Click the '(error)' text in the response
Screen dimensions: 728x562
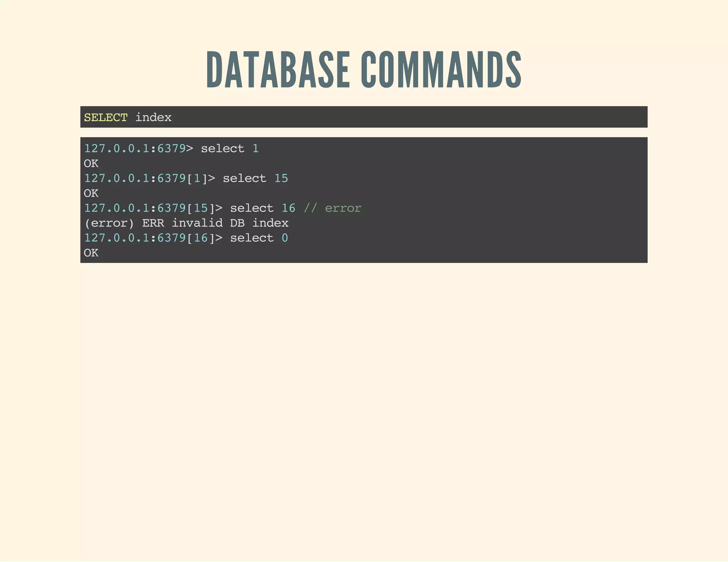tap(109, 223)
